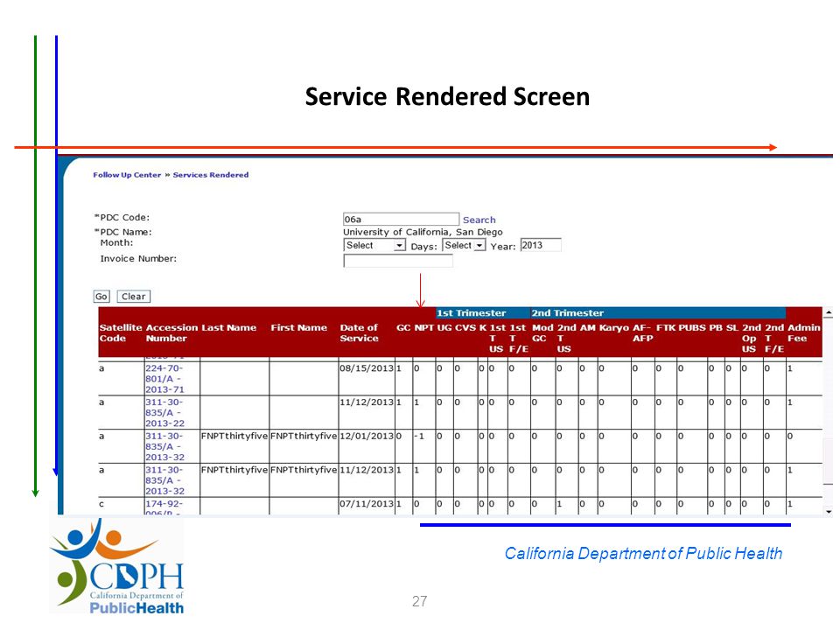This screenshot has width=840, height=630.
Task: Open the Services Rendered breadcrumb link
Action: point(211,175)
